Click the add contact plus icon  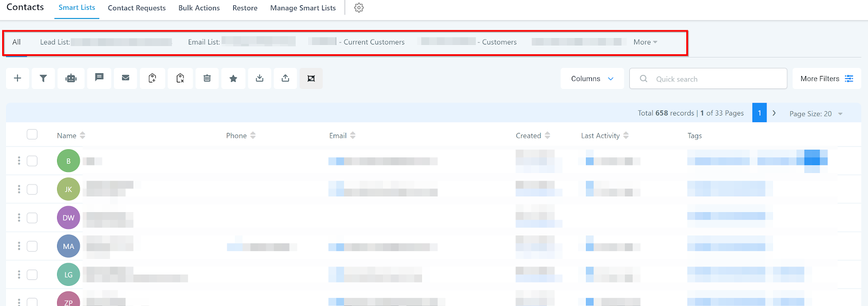click(17, 78)
